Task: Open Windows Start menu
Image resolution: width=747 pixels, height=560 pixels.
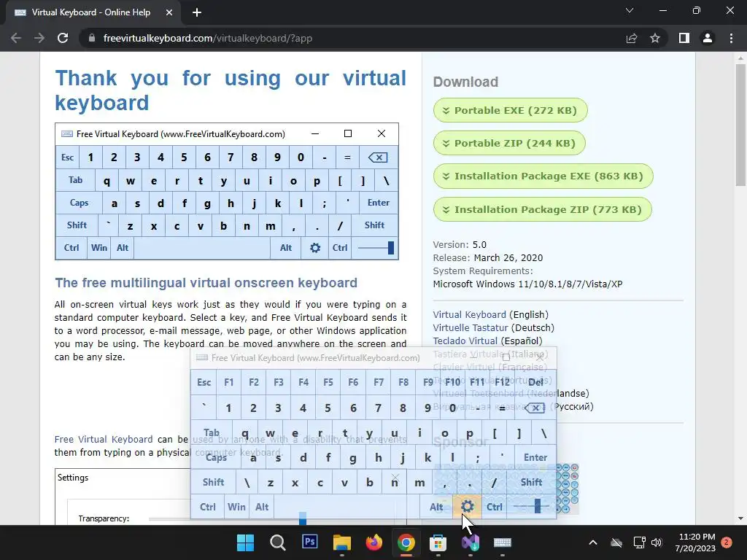Action: 245,542
